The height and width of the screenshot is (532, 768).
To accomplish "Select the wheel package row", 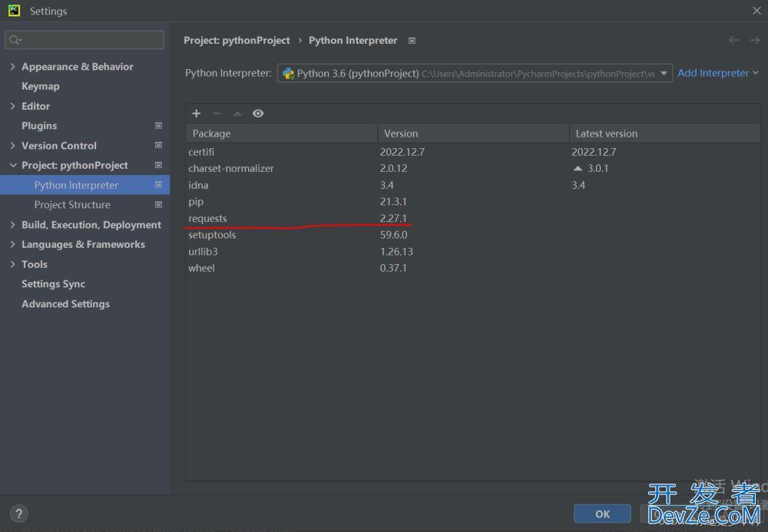I will coord(473,268).
